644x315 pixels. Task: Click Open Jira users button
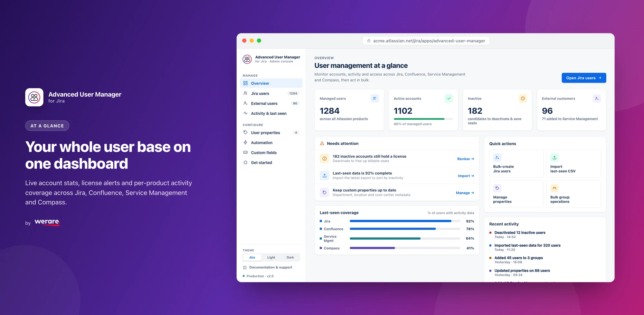click(584, 78)
